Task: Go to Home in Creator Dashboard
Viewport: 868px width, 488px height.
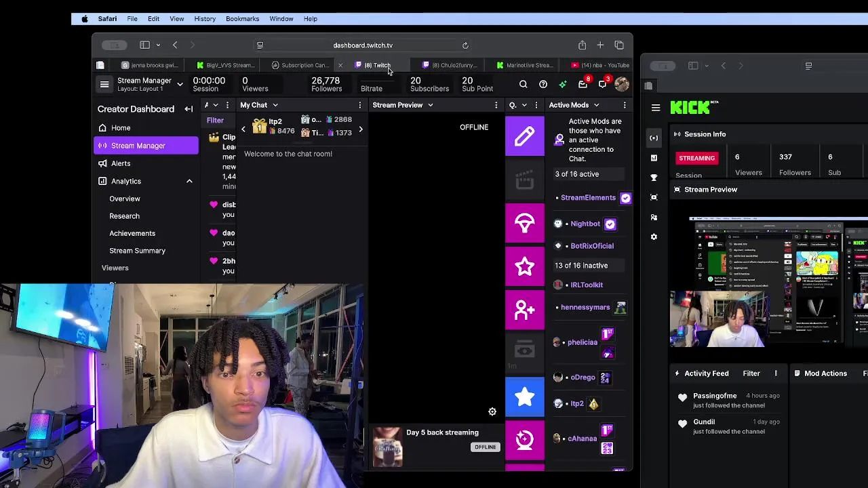Action: tap(146, 127)
